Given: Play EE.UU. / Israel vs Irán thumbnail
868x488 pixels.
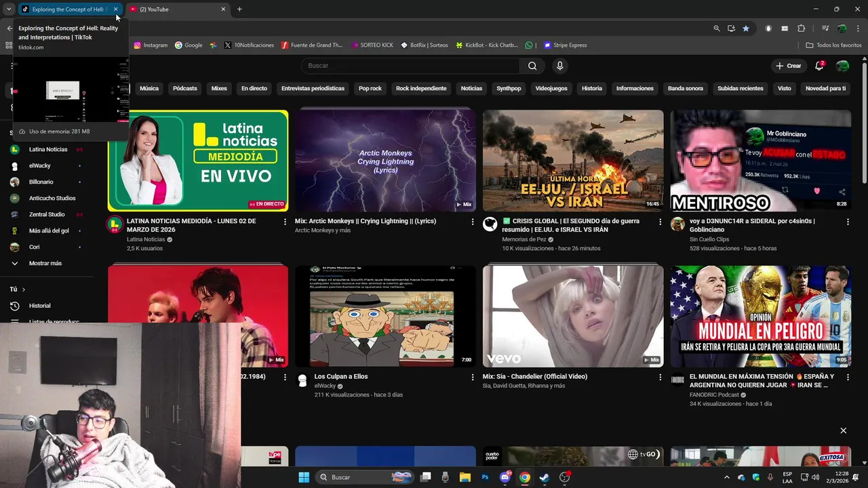Looking at the screenshot, I should pos(573,161).
